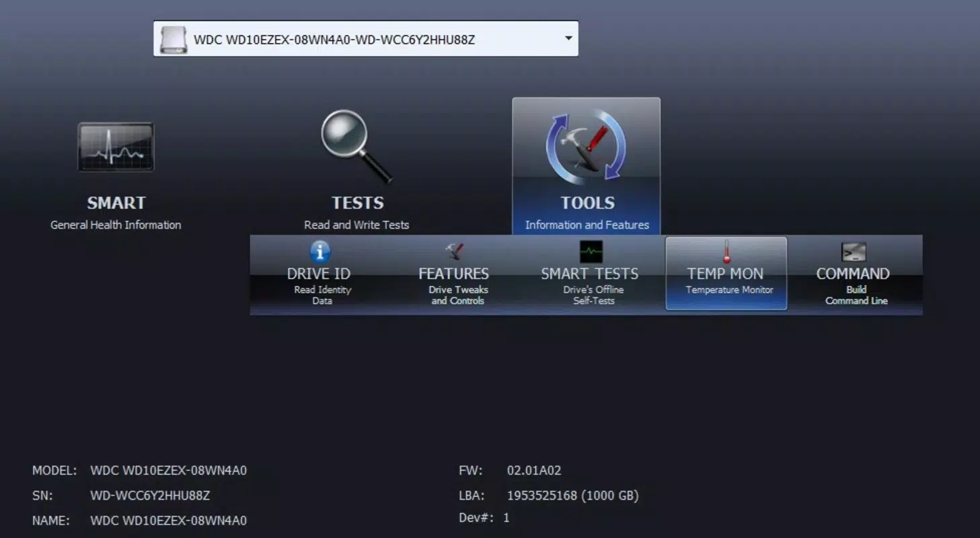Select the MODEL value WDC WD10EZEX-08WN4A0
980x538 pixels.
(x=168, y=470)
